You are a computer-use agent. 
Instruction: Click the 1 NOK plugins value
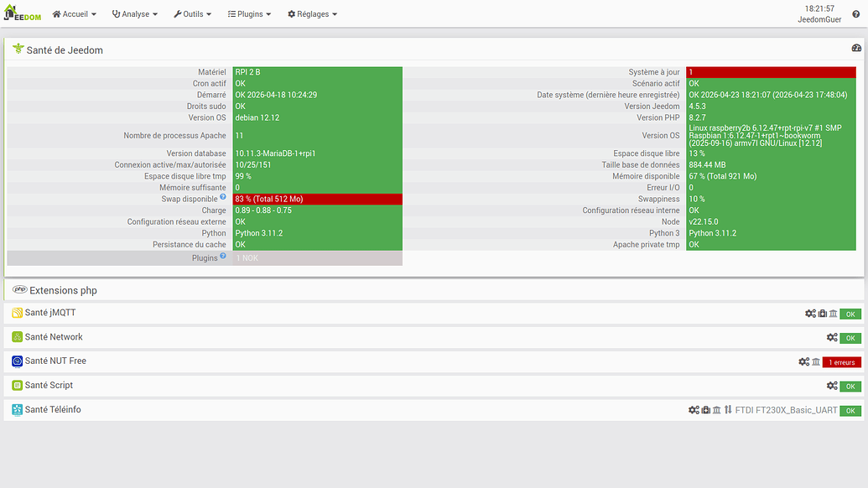tap(317, 257)
